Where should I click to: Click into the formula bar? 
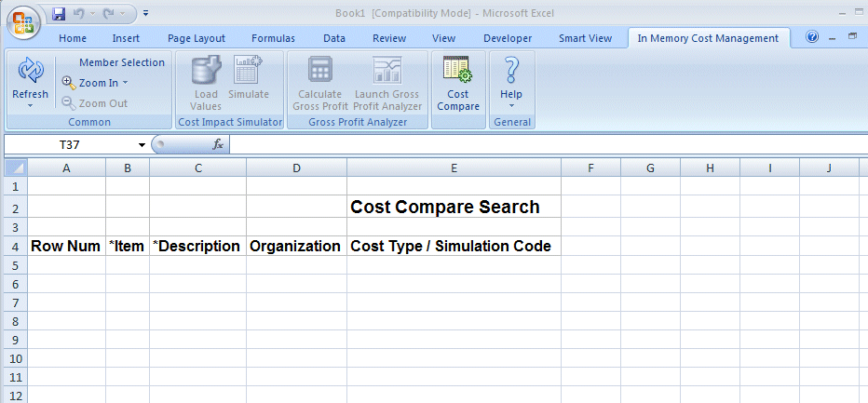[548, 145]
